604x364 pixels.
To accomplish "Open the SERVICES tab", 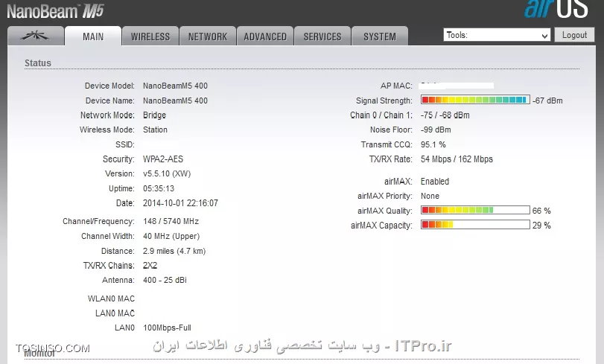I will (322, 36).
